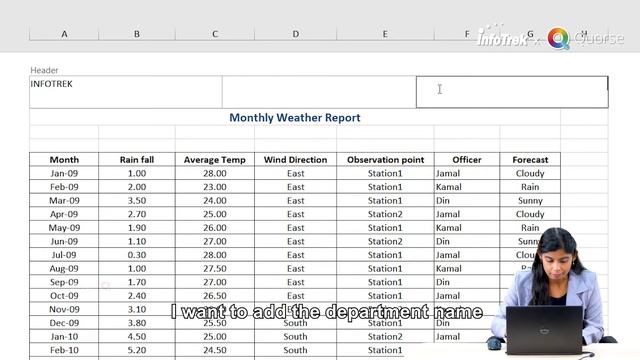
Task: Click the Observation point heading cell
Action: [385, 160]
